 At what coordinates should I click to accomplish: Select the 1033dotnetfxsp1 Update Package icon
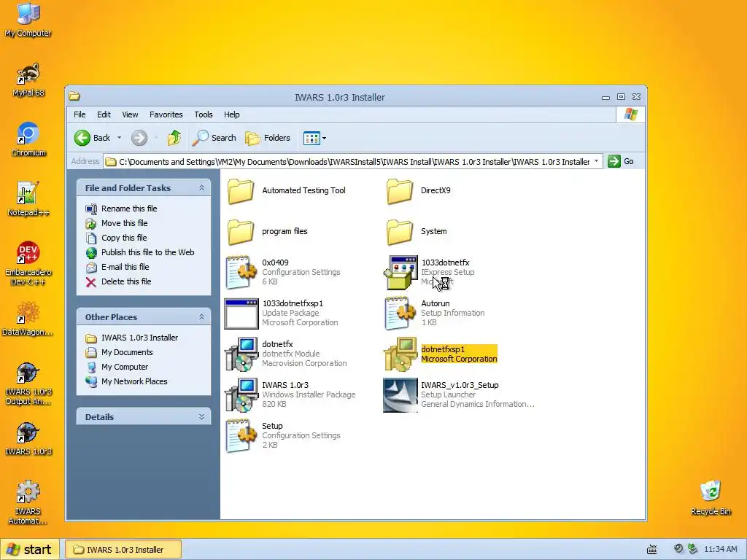[x=241, y=314]
